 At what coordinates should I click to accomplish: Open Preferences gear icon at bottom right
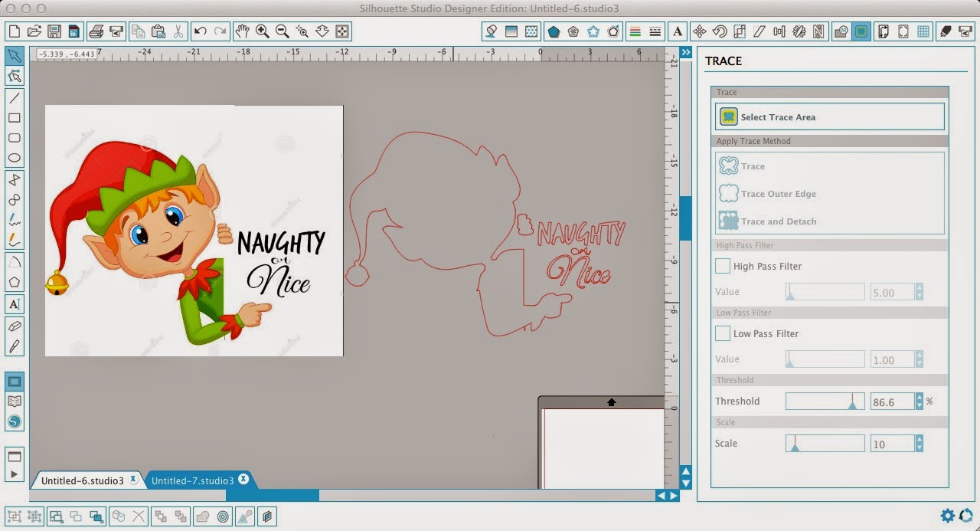[x=947, y=516]
